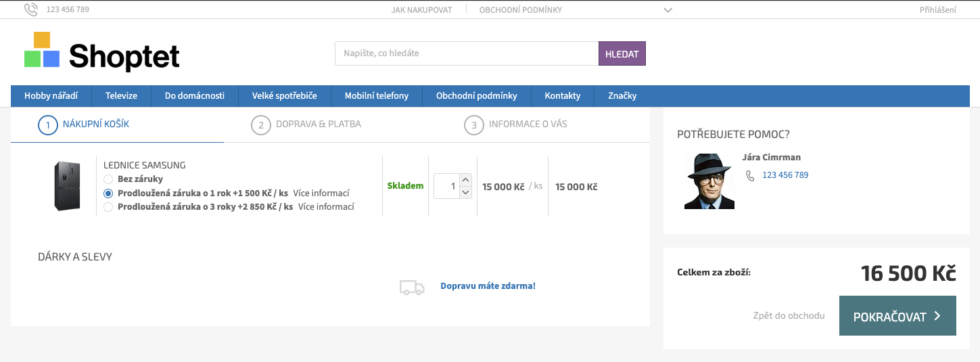Select extended warranty for 1 year

tap(108, 194)
